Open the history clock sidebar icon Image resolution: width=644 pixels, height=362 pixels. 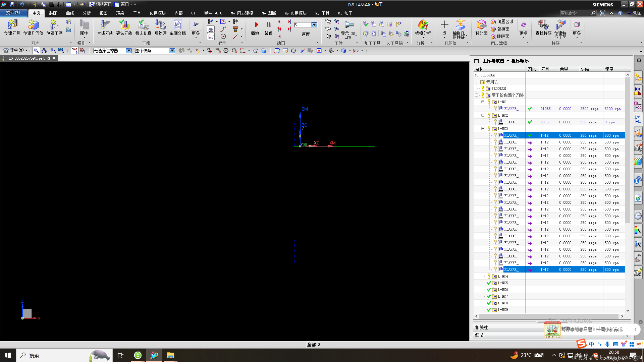pyautogui.click(x=638, y=216)
